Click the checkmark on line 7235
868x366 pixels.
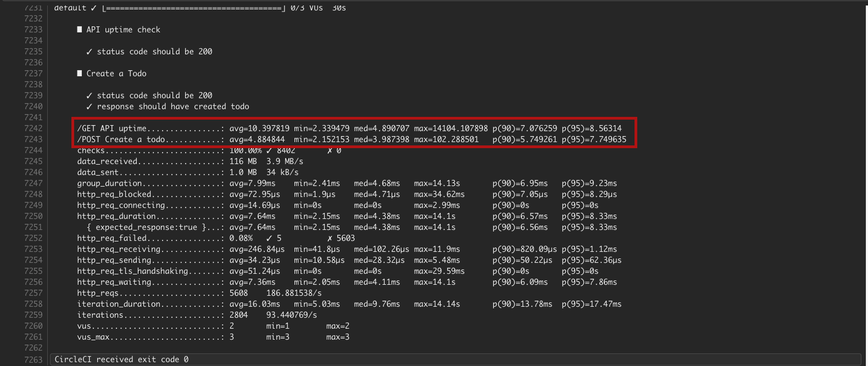(89, 52)
